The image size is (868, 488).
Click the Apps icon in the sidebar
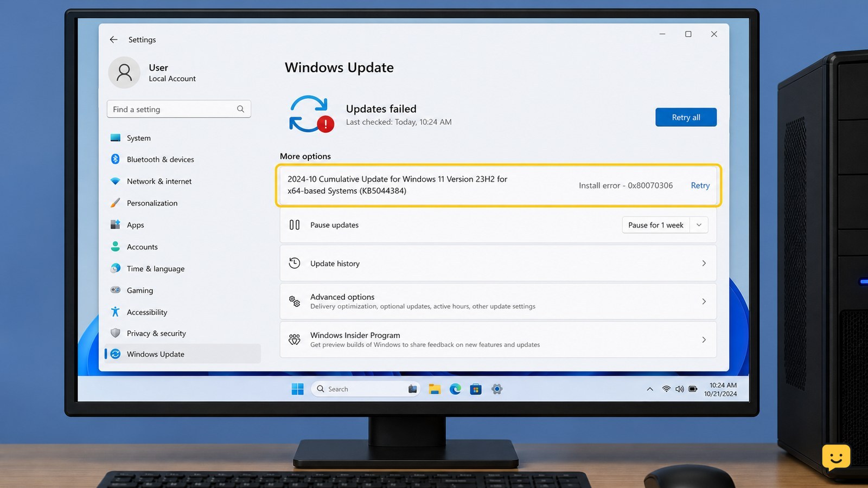coord(115,224)
